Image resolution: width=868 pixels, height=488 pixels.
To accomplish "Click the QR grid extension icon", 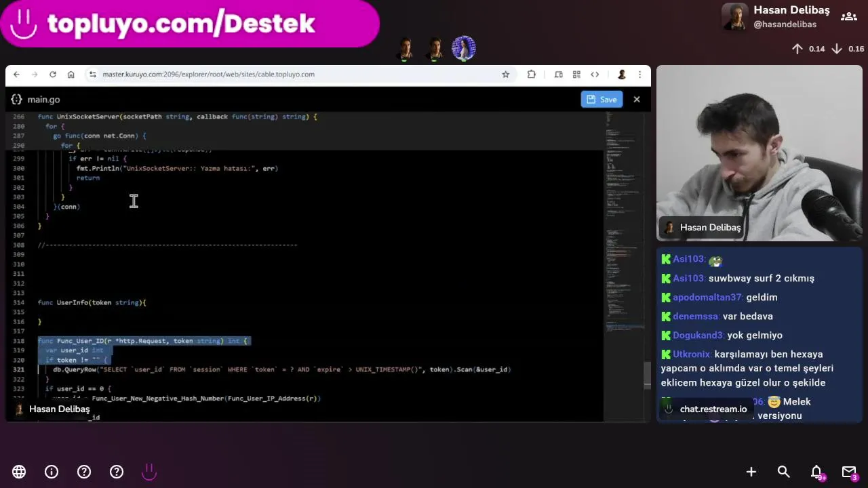I will click(576, 75).
